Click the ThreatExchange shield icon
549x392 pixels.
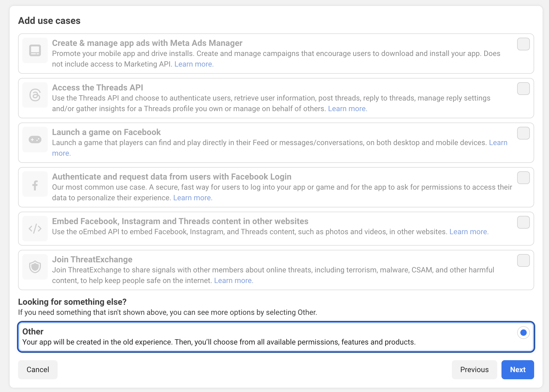click(x=35, y=267)
